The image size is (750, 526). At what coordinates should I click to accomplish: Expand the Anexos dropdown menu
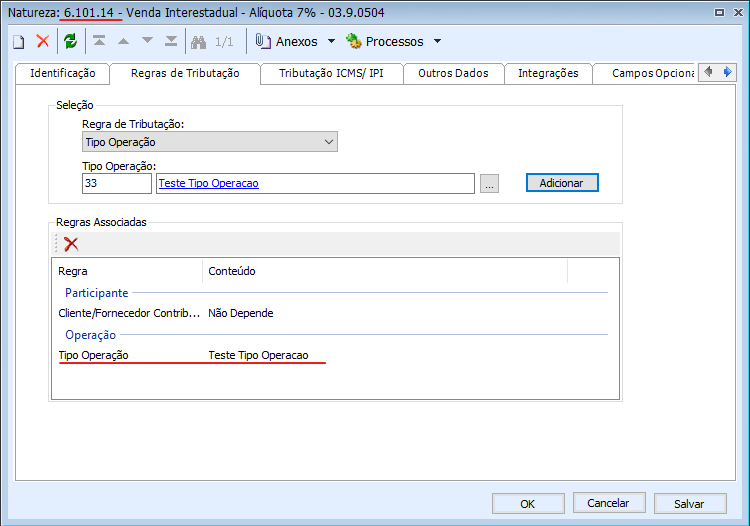pyautogui.click(x=332, y=42)
